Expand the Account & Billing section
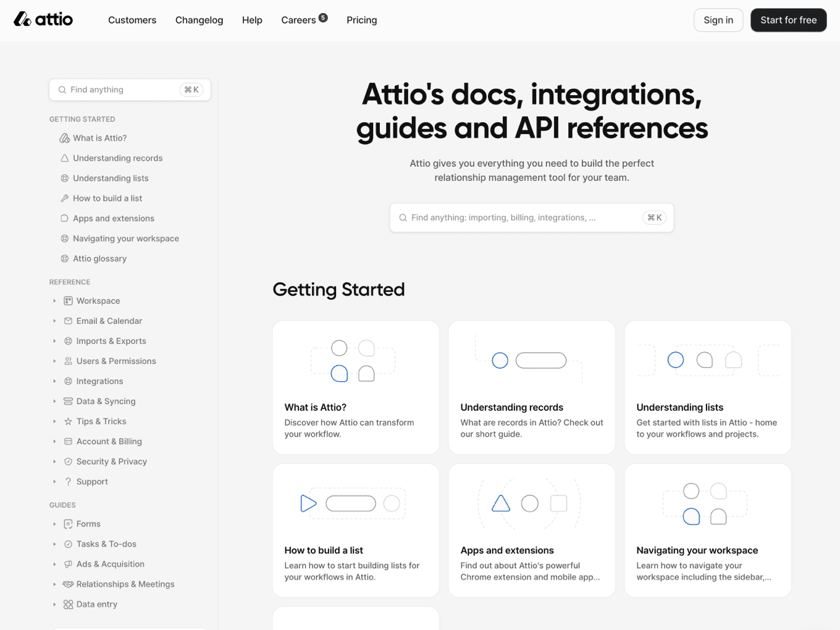840x630 pixels. [x=54, y=441]
